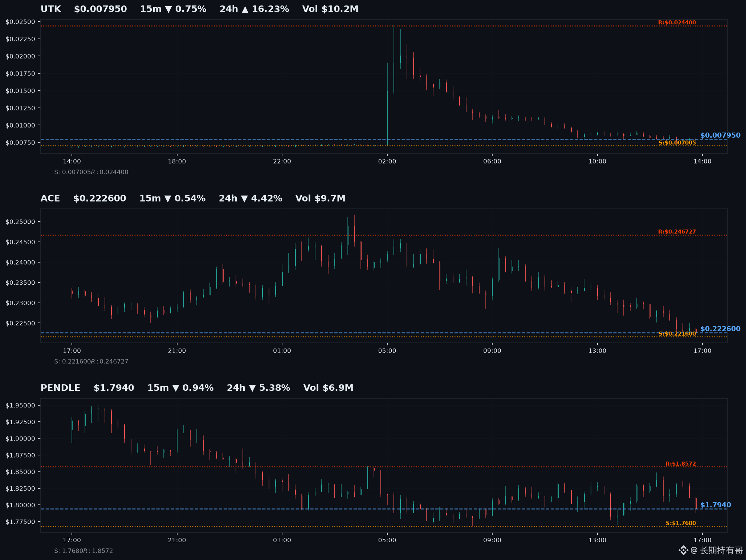Click the resistance label R:$1.8572
746x560 pixels.
click(681, 464)
